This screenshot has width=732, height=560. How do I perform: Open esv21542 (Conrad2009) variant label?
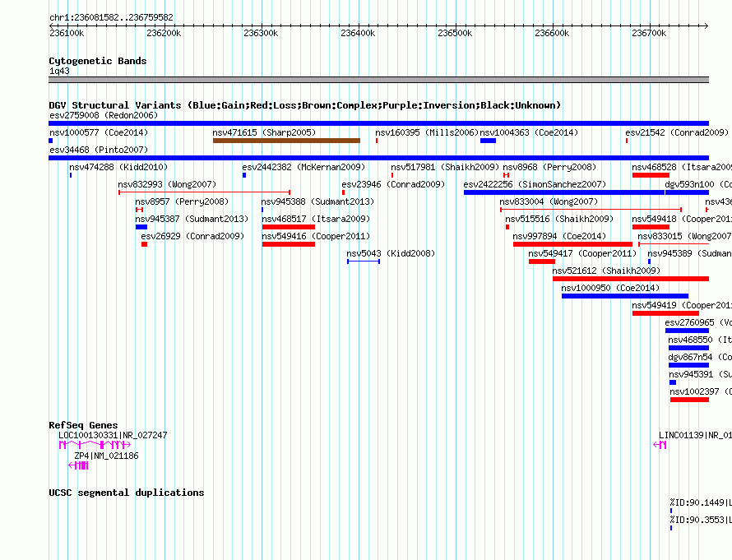(677, 132)
